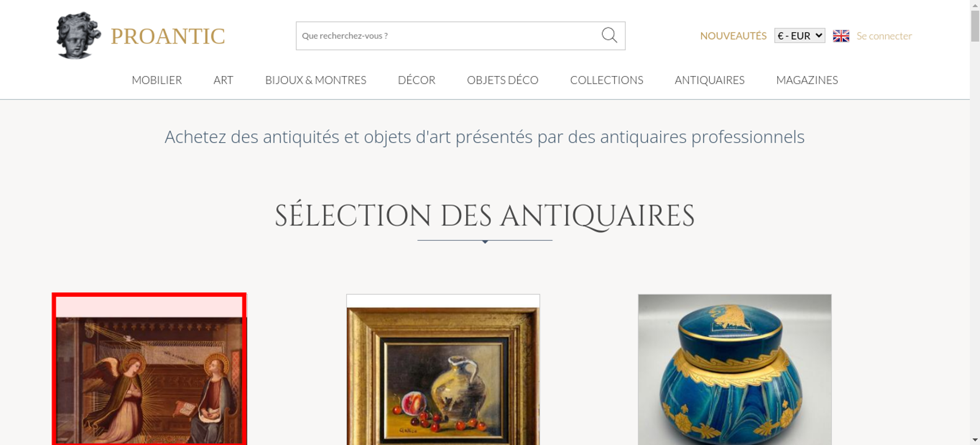The height and width of the screenshot is (445, 980).
Task: Click the magnifying glass search icon
Action: tap(609, 35)
